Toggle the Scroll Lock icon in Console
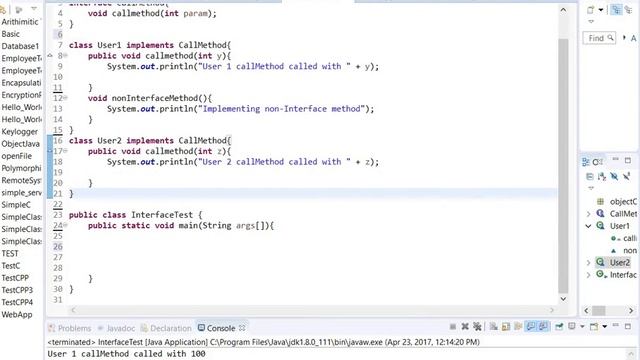Viewport: 640px width, 360px height. point(506,327)
